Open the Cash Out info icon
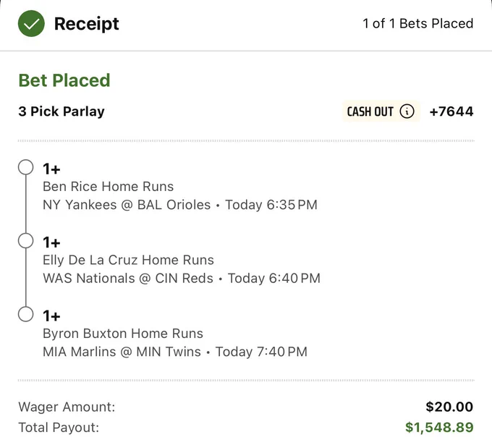492x448 pixels. click(407, 111)
